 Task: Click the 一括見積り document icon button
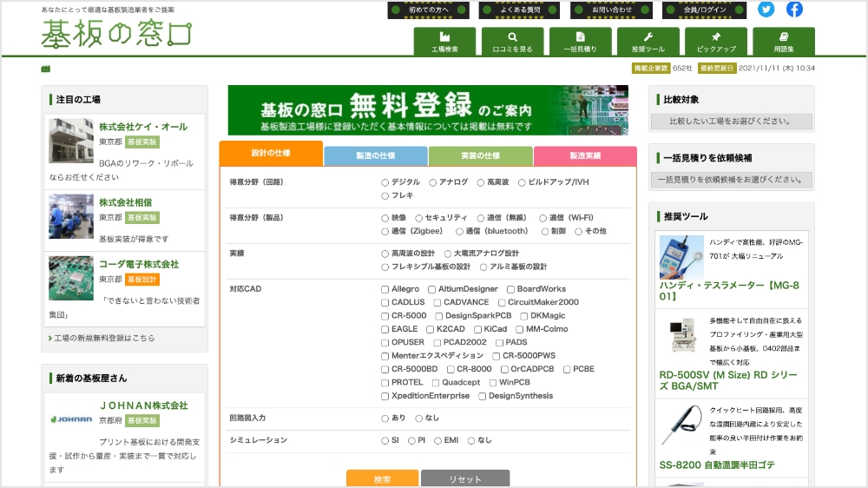point(580,41)
